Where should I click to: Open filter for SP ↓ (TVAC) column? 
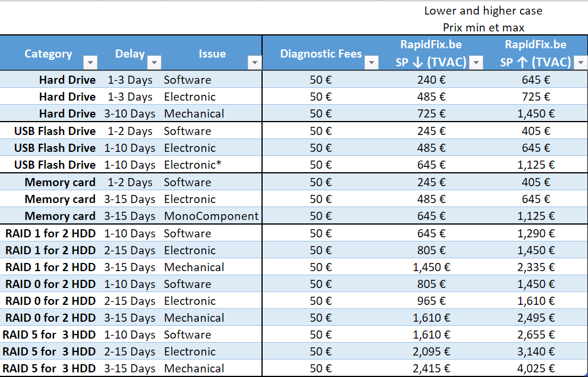pos(476,62)
